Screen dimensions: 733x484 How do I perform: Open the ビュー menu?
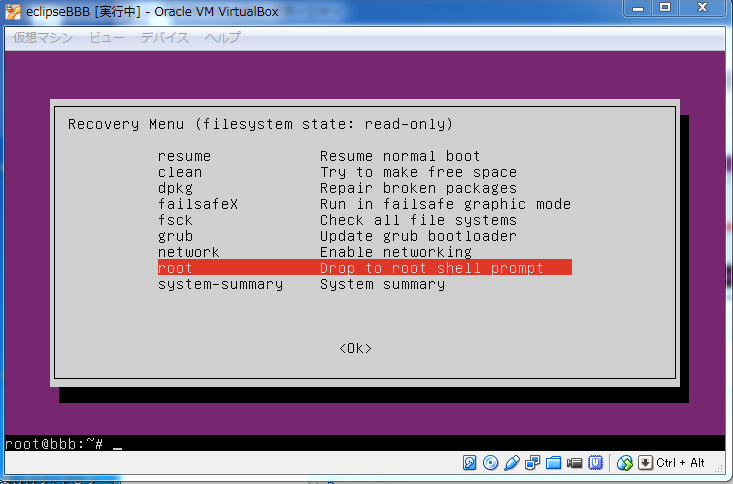coord(107,37)
